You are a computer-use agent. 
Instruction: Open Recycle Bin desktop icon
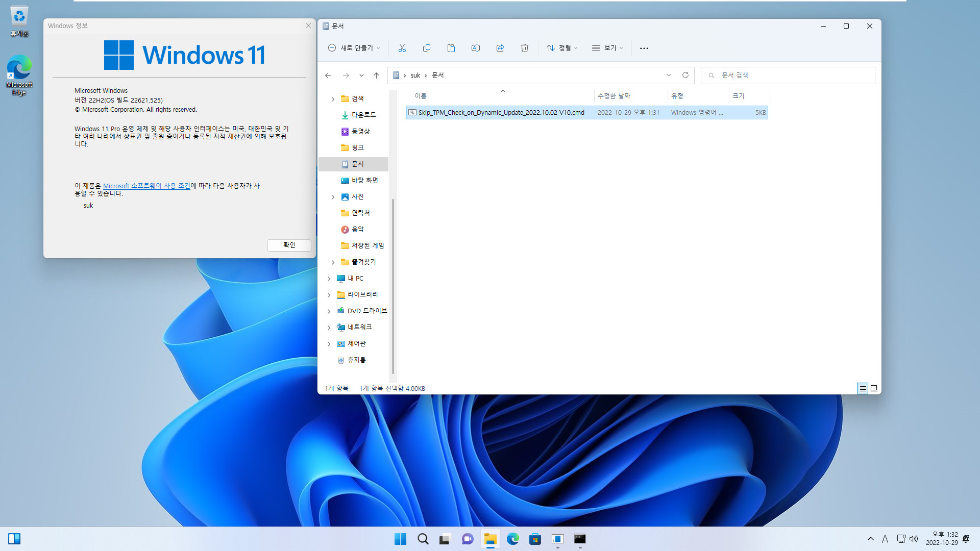tap(19, 21)
